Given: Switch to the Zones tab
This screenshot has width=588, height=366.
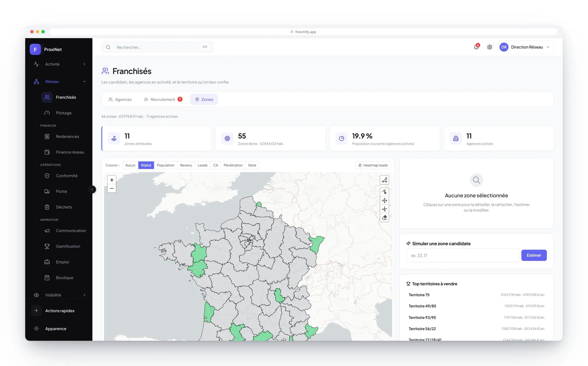Looking at the screenshot, I should point(204,99).
